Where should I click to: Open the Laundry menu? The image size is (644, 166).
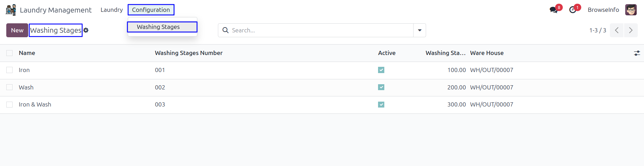pos(111,10)
